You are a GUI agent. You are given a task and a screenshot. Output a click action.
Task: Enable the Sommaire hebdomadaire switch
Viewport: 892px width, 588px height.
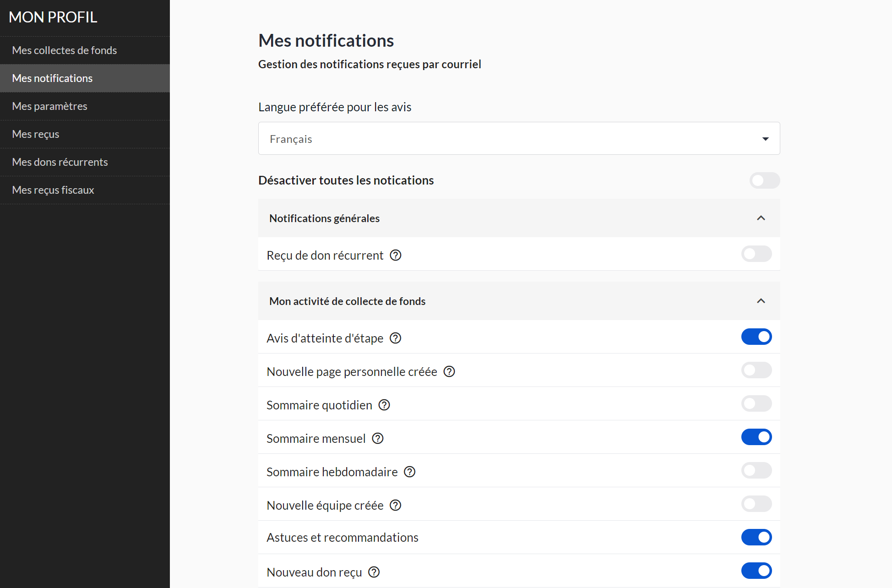tap(756, 470)
